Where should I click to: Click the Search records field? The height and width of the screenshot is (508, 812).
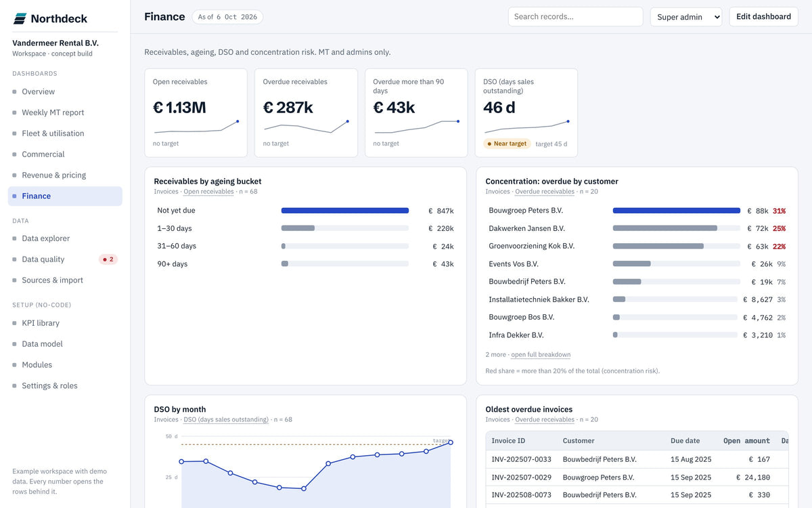point(575,17)
